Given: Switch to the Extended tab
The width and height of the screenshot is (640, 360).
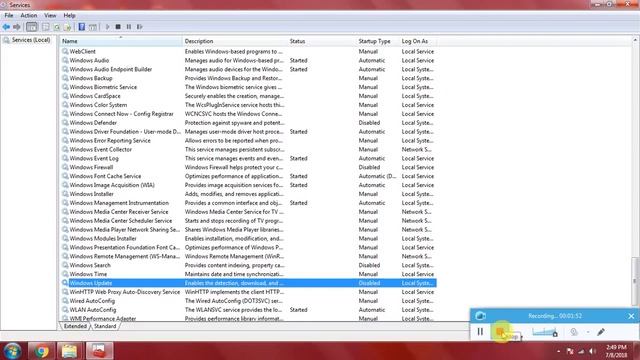Looking at the screenshot, I should coord(75,326).
